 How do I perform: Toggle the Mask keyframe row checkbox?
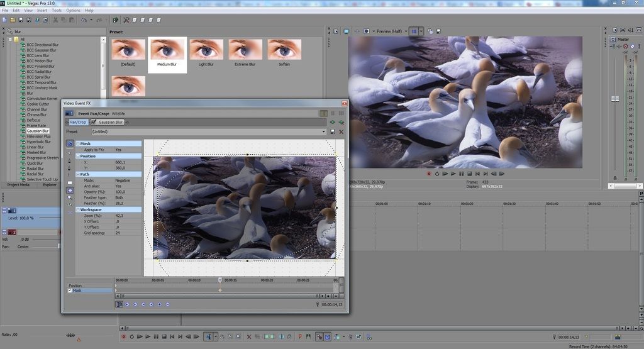click(70, 291)
